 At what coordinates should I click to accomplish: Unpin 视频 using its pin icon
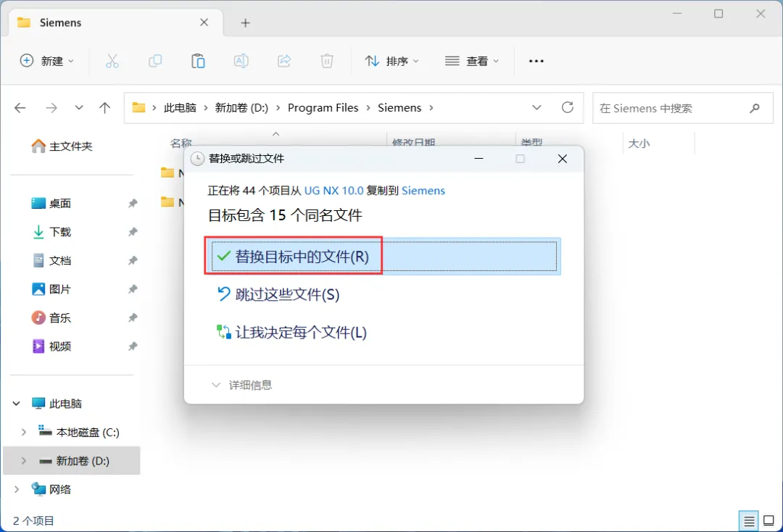pyautogui.click(x=133, y=346)
